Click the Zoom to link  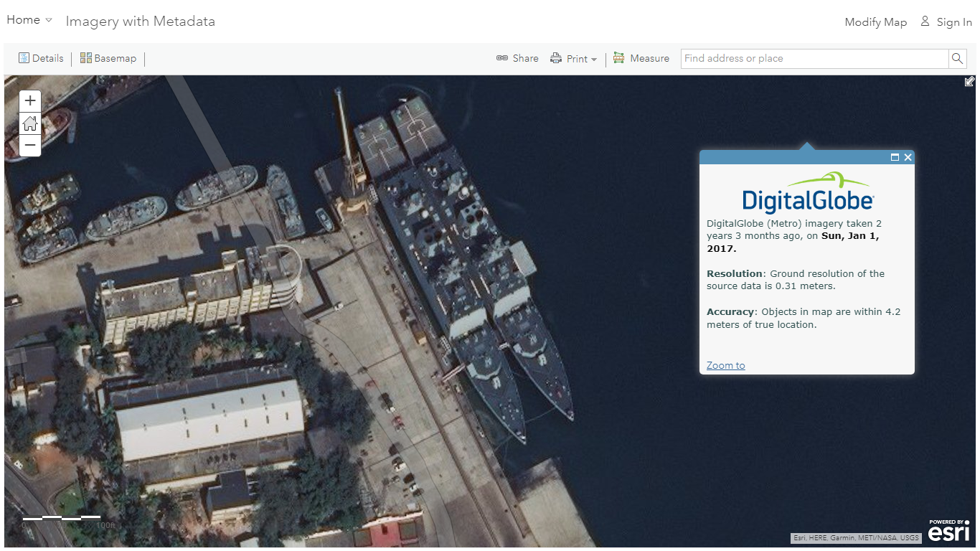pos(725,365)
